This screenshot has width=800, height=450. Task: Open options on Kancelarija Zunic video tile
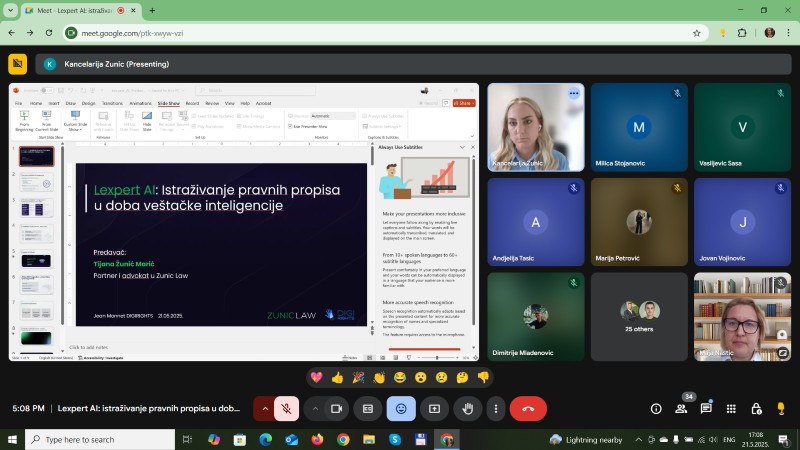(x=574, y=93)
